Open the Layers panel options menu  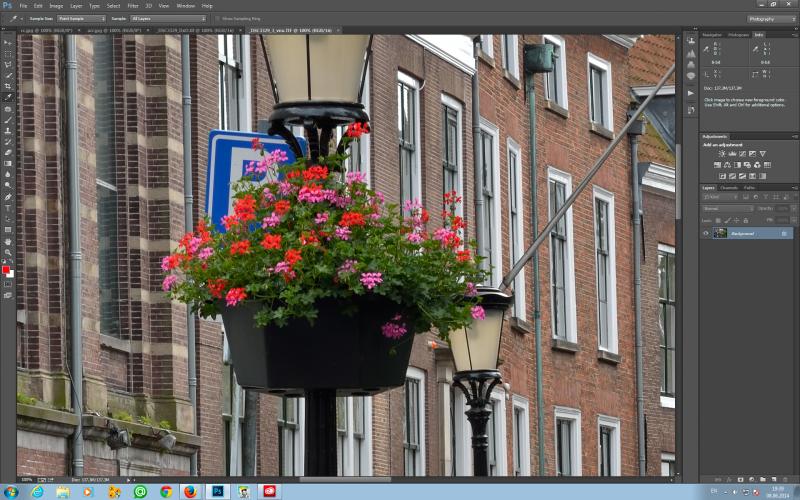(795, 188)
